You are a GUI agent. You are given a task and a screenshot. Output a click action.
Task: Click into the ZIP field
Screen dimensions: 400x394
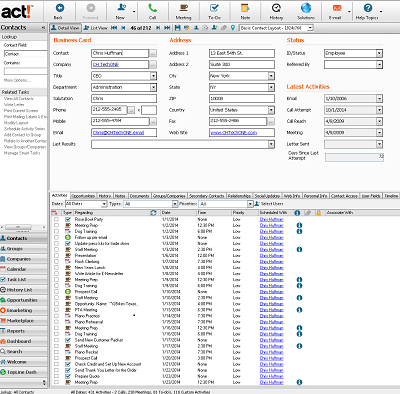tap(242, 99)
